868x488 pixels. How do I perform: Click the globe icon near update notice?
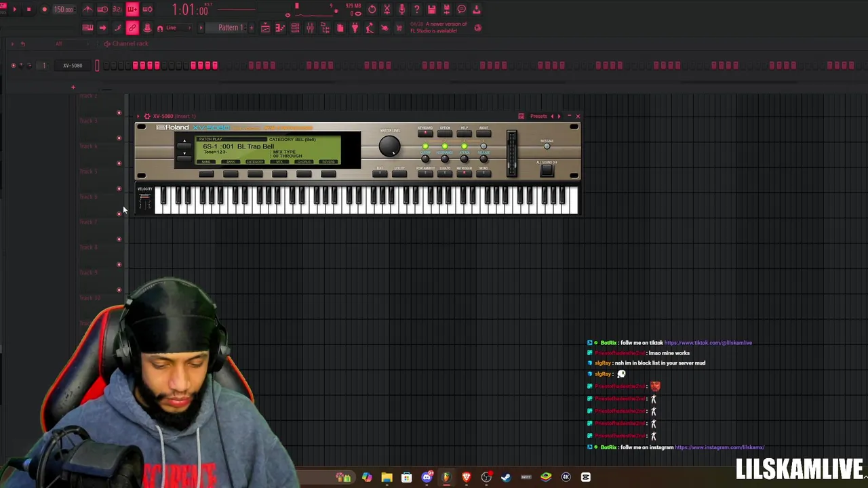point(477,28)
